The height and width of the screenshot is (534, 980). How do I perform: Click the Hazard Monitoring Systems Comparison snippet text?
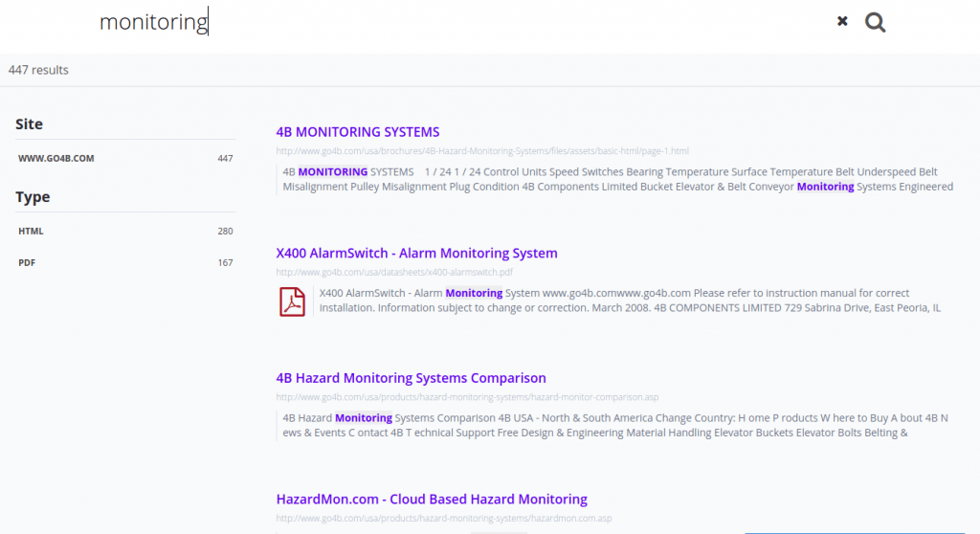click(x=615, y=425)
